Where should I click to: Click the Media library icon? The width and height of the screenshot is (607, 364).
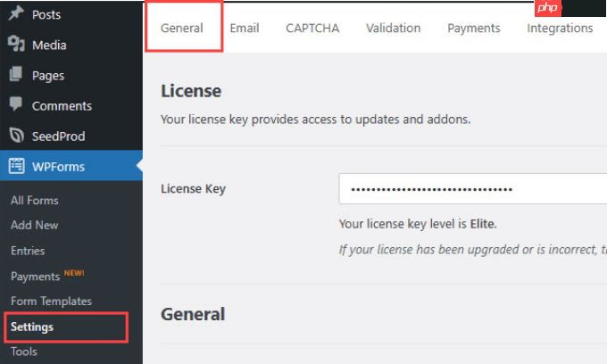coord(16,44)
